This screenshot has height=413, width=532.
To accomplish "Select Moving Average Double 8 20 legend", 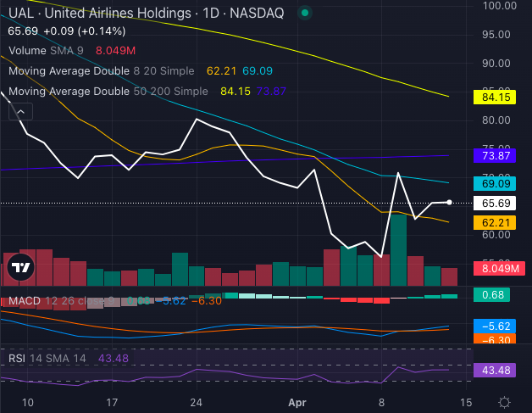I will (x=102, y=71).
